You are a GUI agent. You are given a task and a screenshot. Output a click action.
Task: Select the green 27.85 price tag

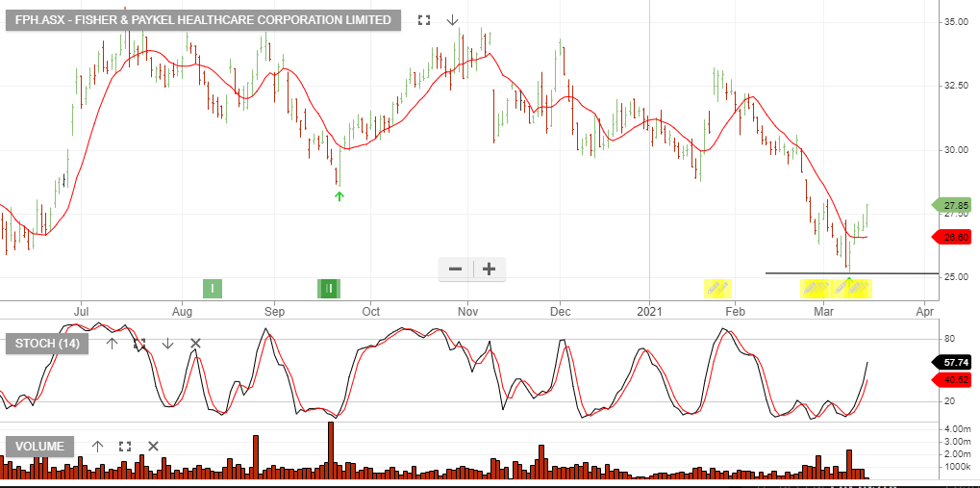953,205
